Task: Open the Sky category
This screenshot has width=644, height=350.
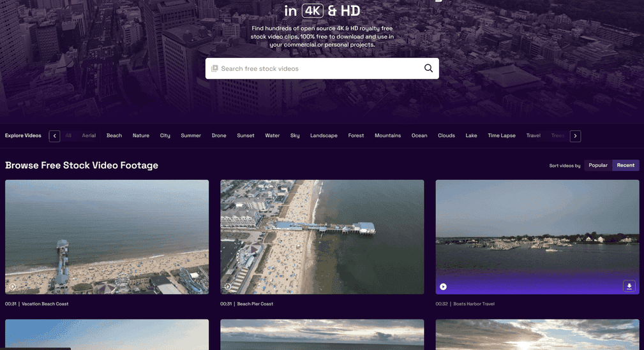Action: coord(295,135)
